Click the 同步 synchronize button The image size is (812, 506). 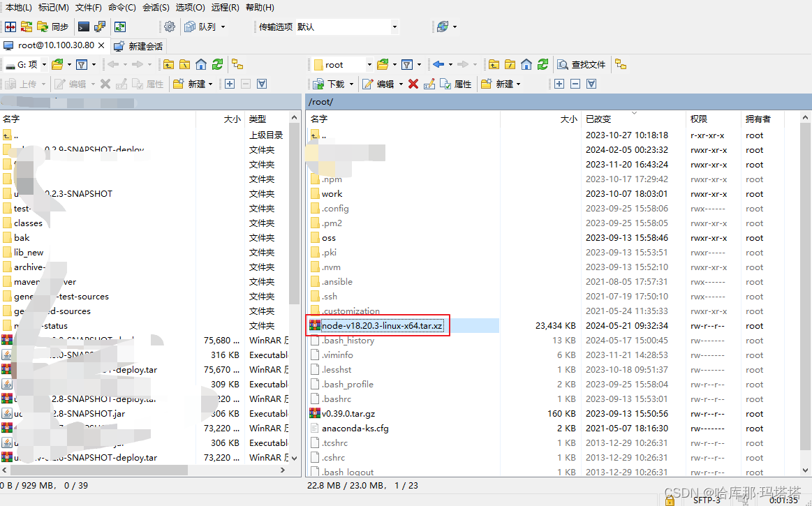(53, 27)
